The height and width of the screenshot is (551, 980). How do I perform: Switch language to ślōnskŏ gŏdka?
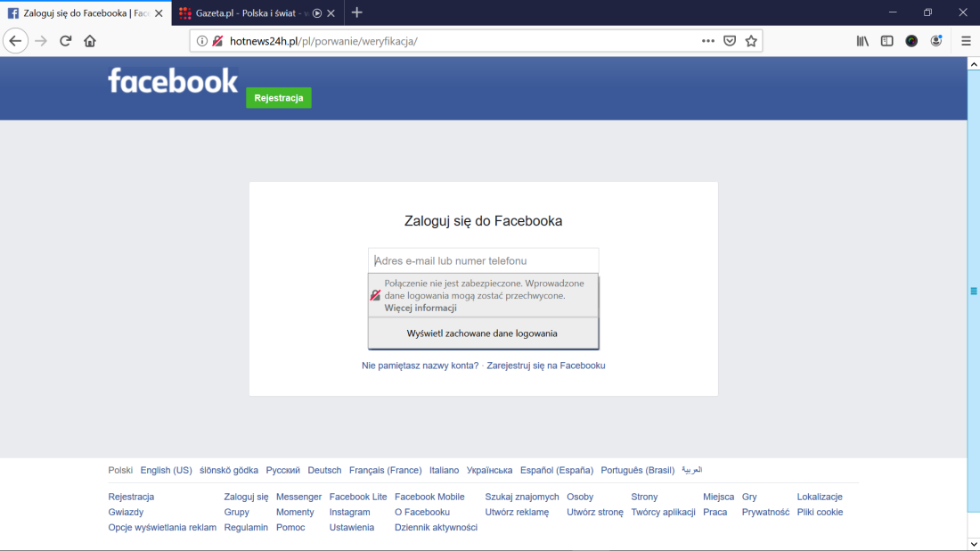point(229,471)
